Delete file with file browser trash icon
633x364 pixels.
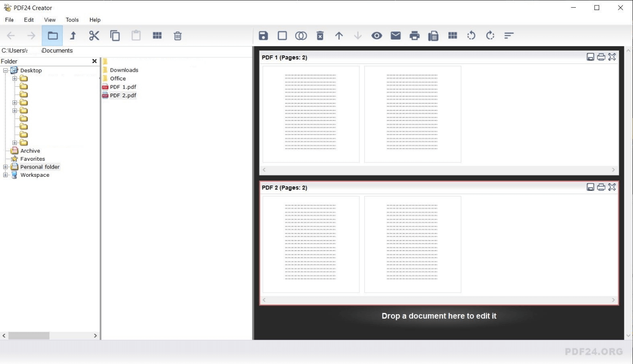point(178,36)
